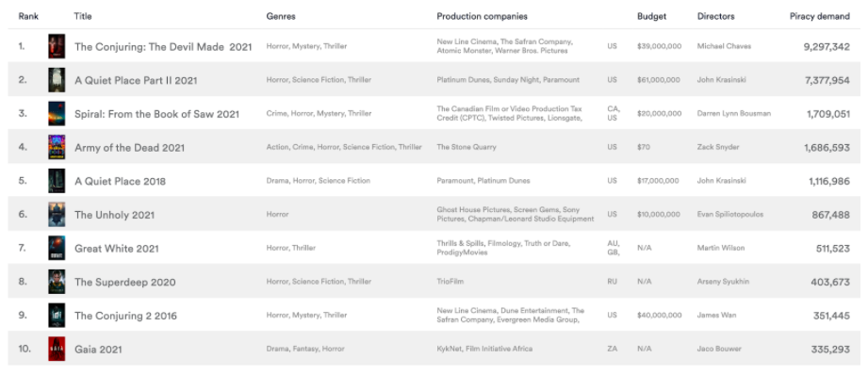Screen dimensions: 868x375
Task: Click director name James Wan
Action: pos(716,316)
